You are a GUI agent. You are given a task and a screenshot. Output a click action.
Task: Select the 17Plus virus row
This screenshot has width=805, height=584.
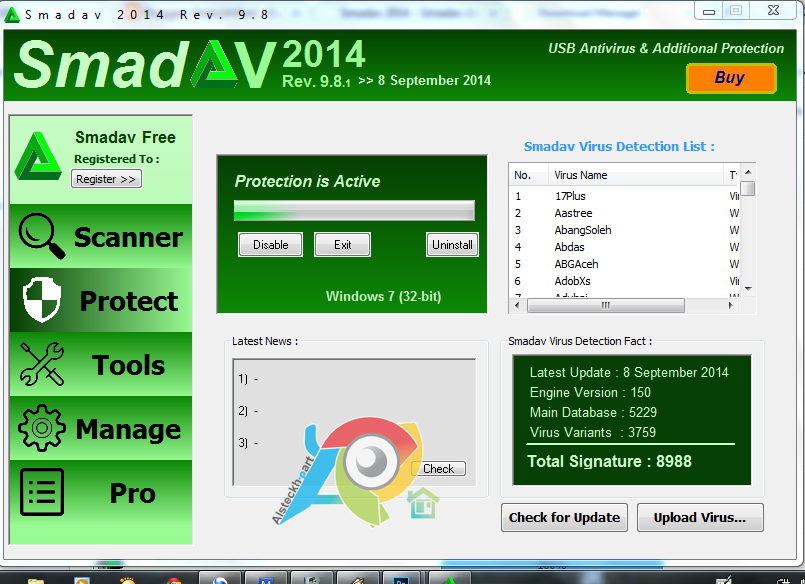click(625, 196)
